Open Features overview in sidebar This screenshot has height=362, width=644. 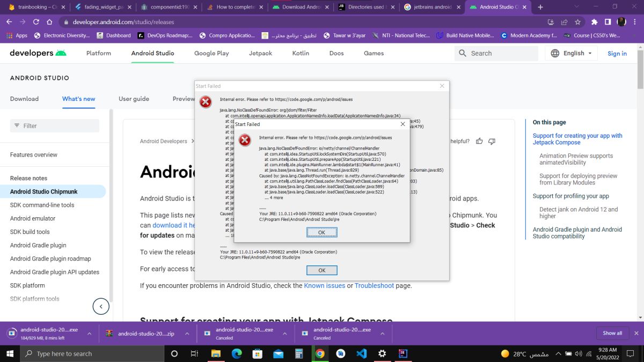coord(34,154)
